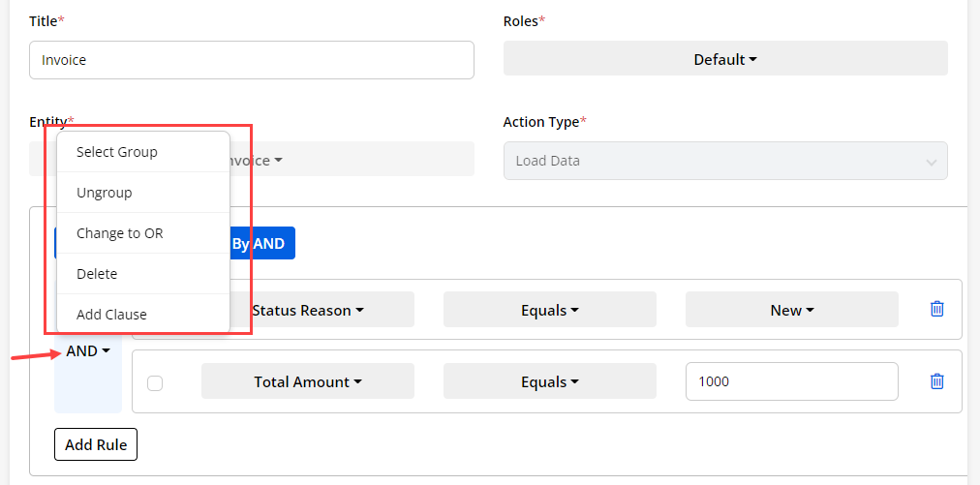Viewport: 980px width, 485px height.
Task: Delete the Status Reason rule with trash icon
Action: (x=936, y=309)
